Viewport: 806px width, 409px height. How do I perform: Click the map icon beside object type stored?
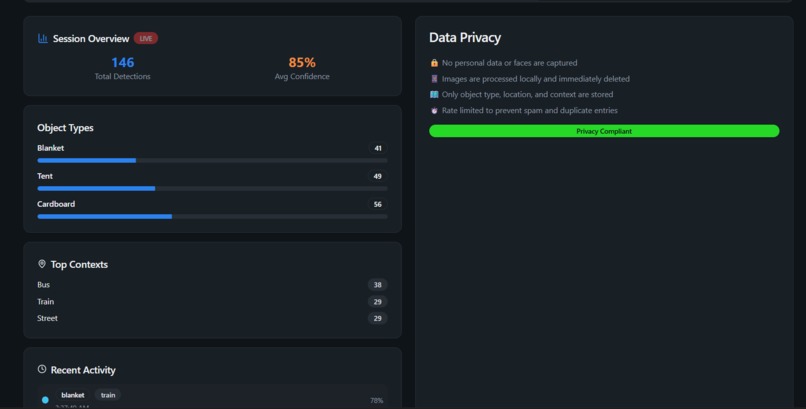(434, 95)
